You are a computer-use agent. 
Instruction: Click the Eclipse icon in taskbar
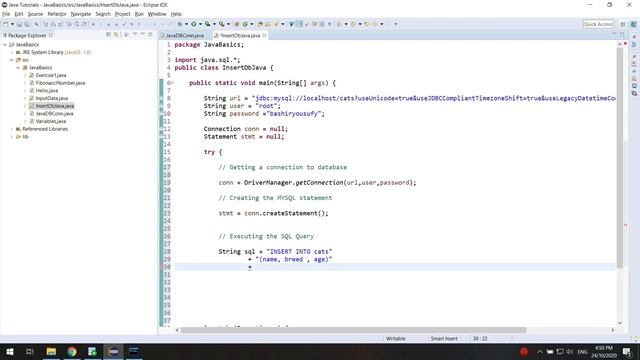[x=113, y=351]
